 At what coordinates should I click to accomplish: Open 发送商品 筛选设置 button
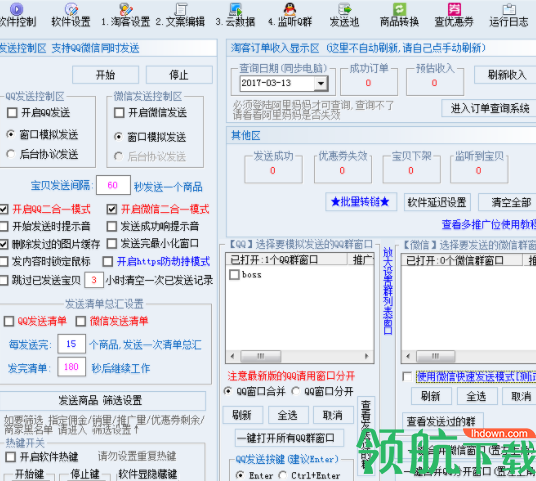click(x=102, y=400)
